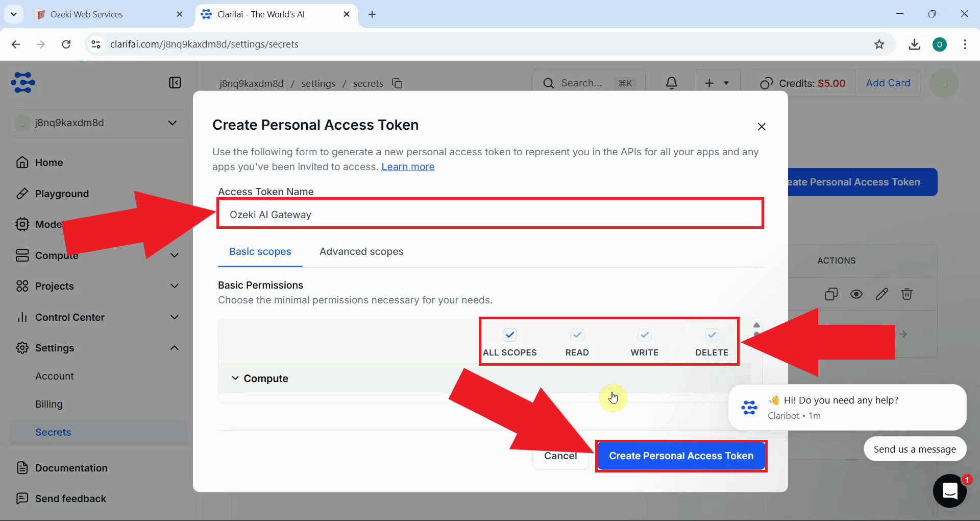The image size is (980, 521).
Task: Delete the secret with the trash icon
Action: (907, 294)
